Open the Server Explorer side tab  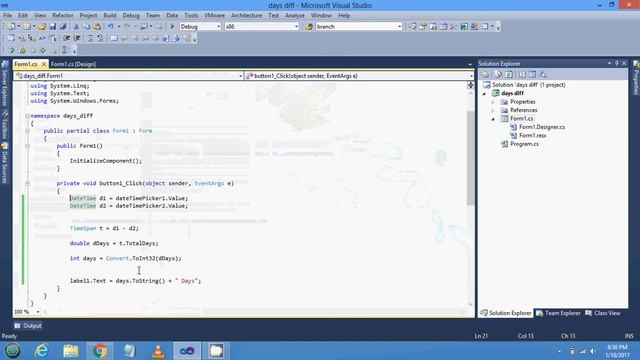5,84
